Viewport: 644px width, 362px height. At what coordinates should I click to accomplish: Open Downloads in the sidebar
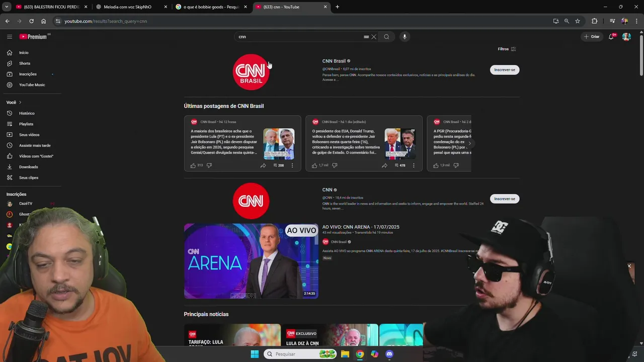tap(28, 167)
